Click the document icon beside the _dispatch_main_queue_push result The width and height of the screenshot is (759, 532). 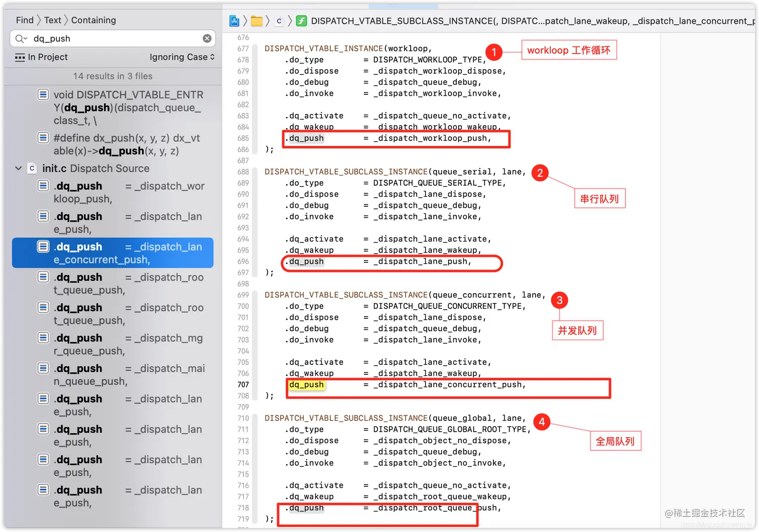click(43, 368)
